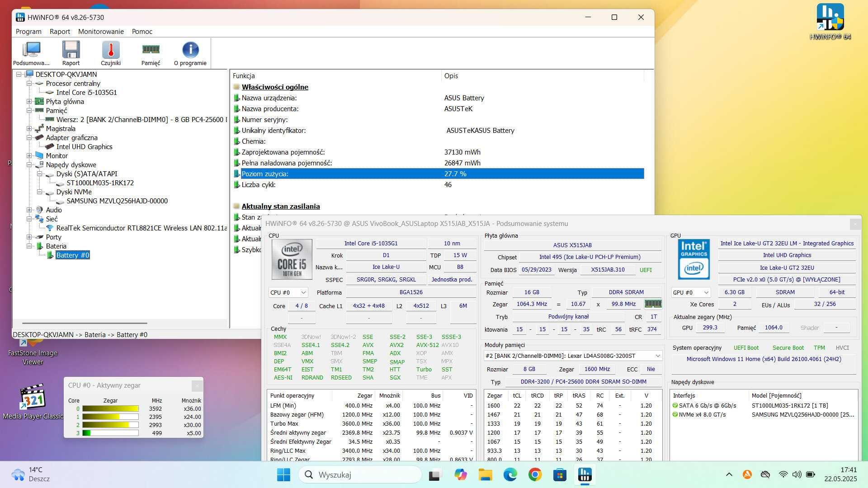Show hidden tray icons chevron
The height and width of the screenshot is (488, 868).
click(x=729, y=474)
